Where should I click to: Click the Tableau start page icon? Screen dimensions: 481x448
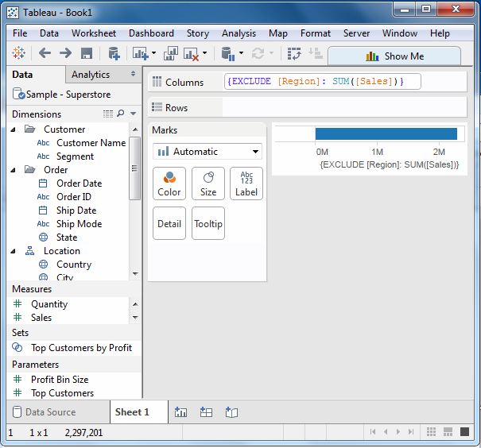(x=19, y=53)
